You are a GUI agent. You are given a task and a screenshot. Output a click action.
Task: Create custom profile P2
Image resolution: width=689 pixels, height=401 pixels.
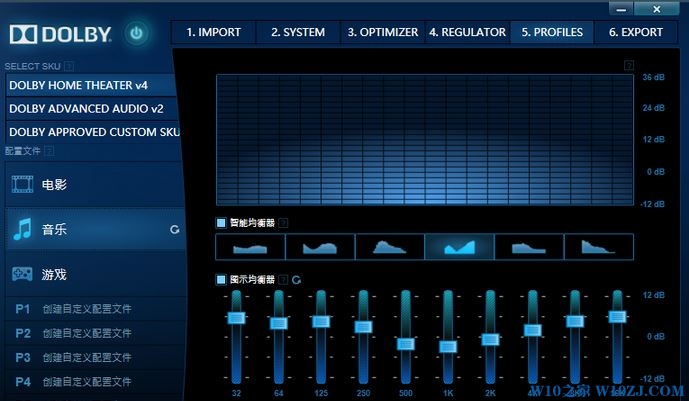tap(95, 333)
